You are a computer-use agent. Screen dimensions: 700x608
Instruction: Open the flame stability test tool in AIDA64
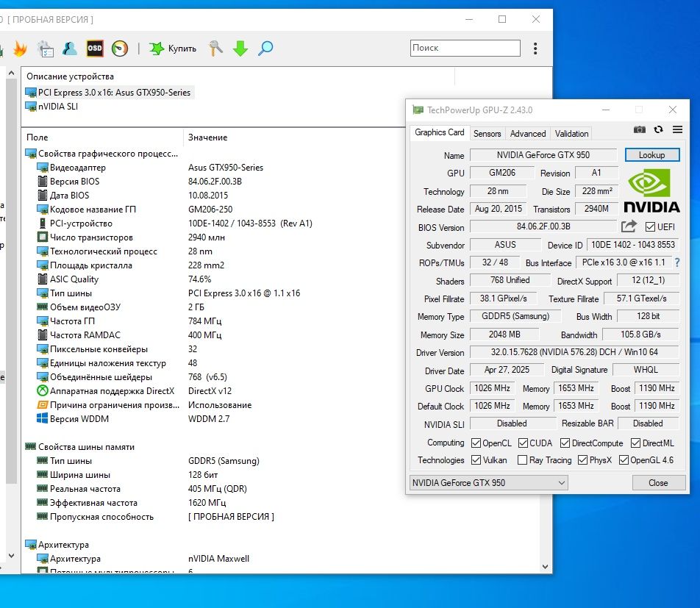(x=20, y=49)
